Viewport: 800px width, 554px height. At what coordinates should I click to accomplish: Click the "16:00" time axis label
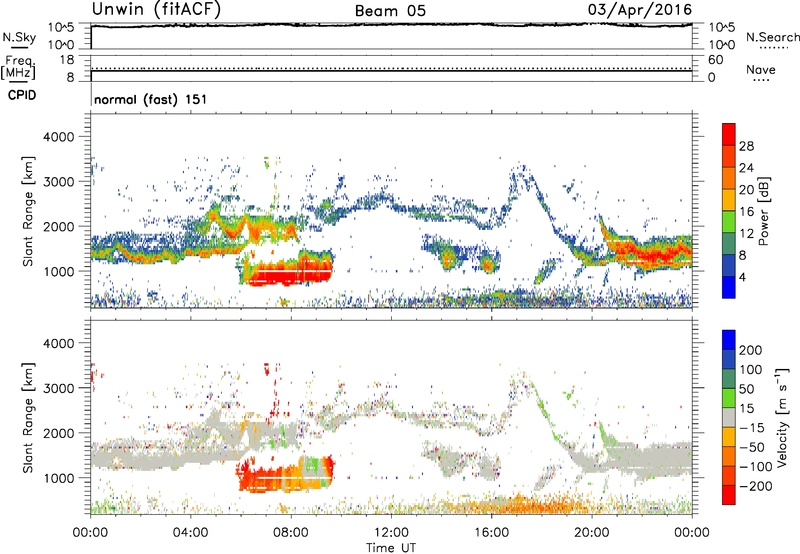click(491, 533)
